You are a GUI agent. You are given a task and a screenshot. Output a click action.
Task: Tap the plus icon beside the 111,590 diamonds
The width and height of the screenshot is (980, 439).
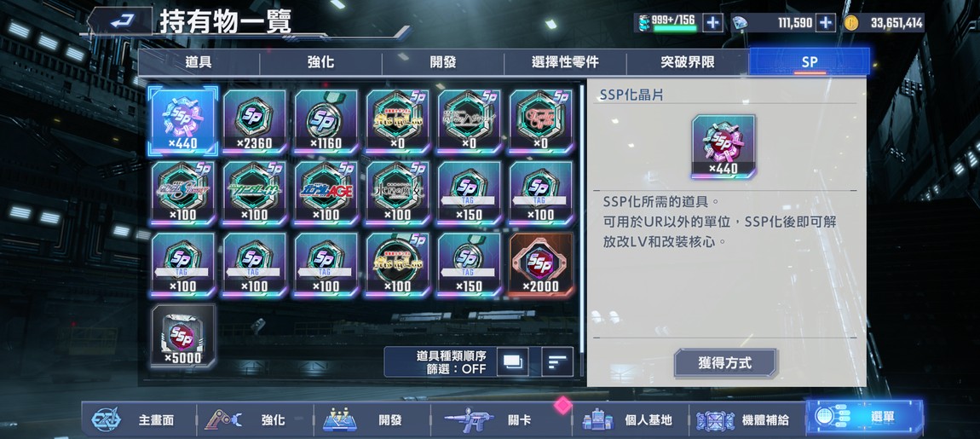coord(826,23)
